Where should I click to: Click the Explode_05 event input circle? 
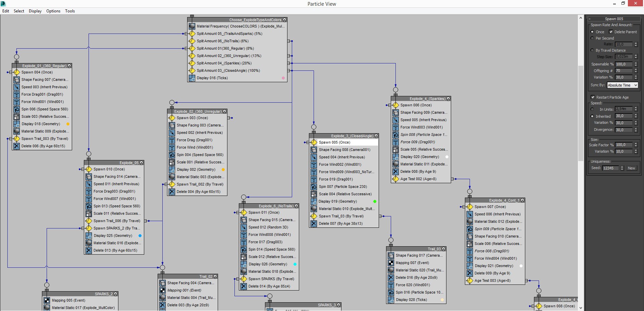[89, 154]
